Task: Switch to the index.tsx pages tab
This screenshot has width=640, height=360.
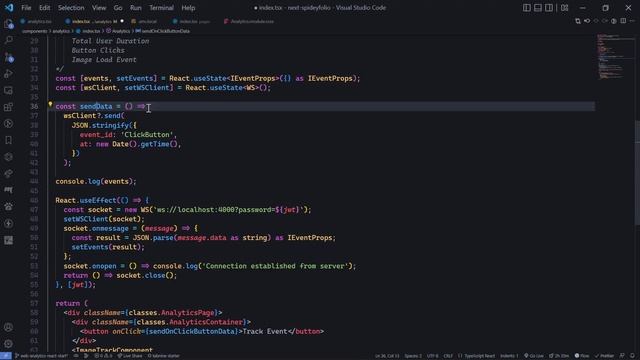Action: [x=191, y=21]
